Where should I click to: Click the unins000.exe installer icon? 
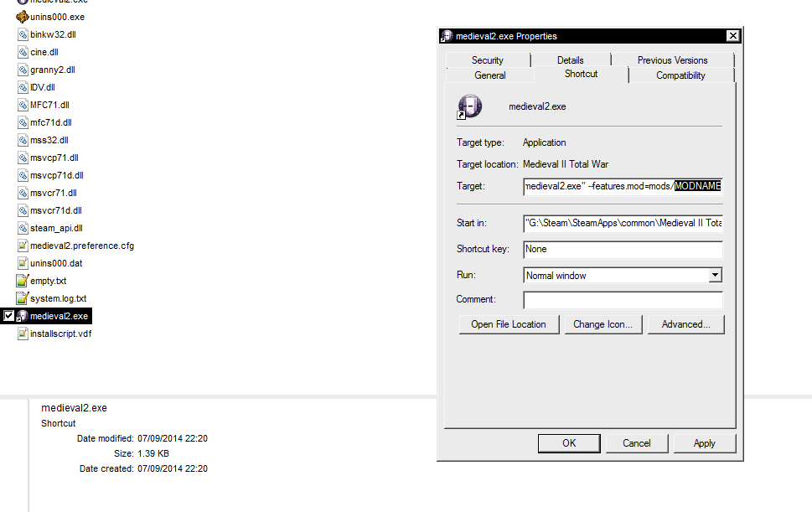(x=23, y=17)
